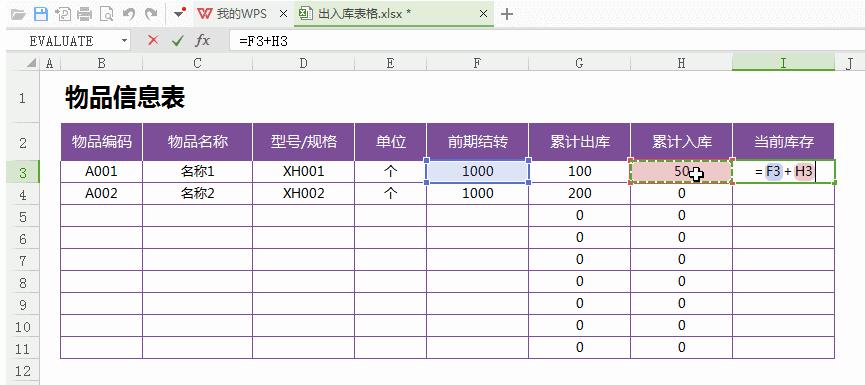
Task: Click the 物品名称 header cell
Action: 197,142
